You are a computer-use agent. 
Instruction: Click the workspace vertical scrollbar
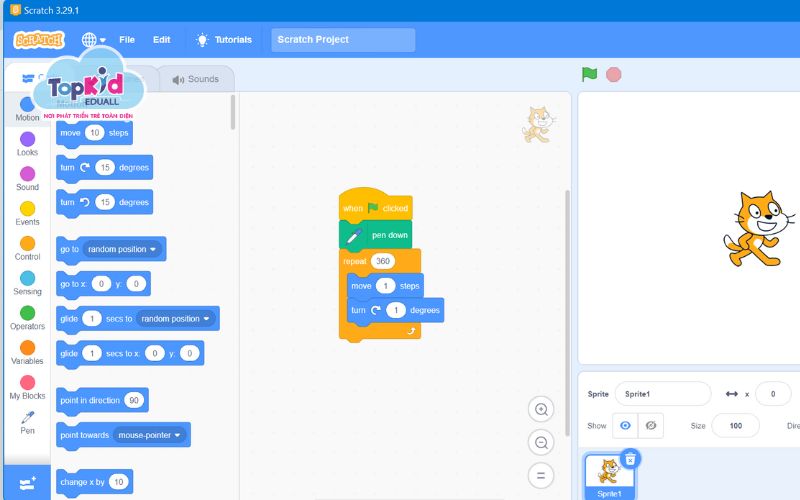coord(567,312)
